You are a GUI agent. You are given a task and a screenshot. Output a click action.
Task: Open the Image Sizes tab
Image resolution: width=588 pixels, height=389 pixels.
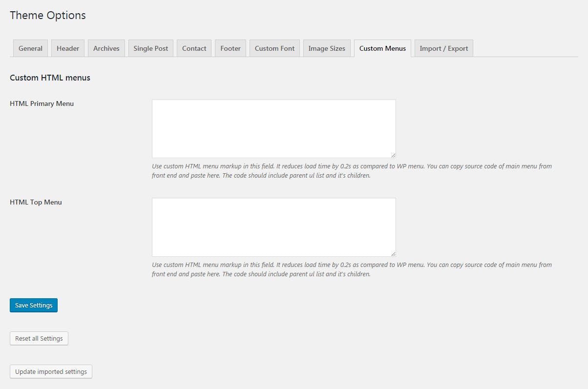[327, 48]
